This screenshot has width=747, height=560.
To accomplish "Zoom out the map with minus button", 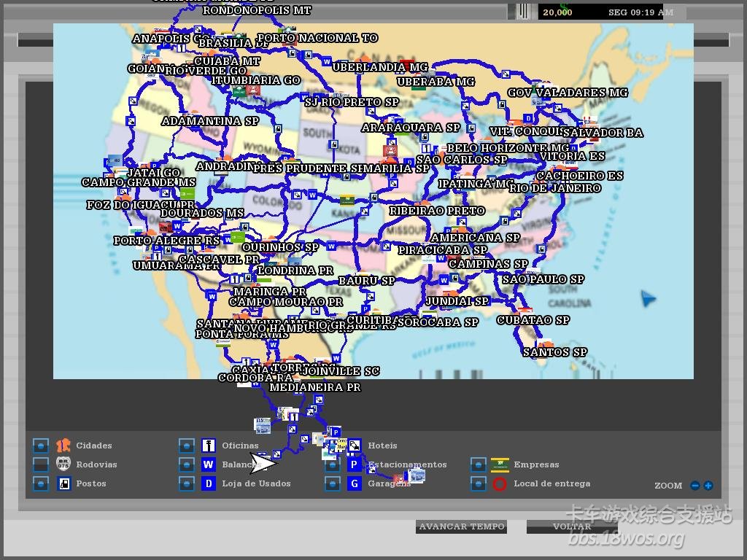I will [695, 486].
